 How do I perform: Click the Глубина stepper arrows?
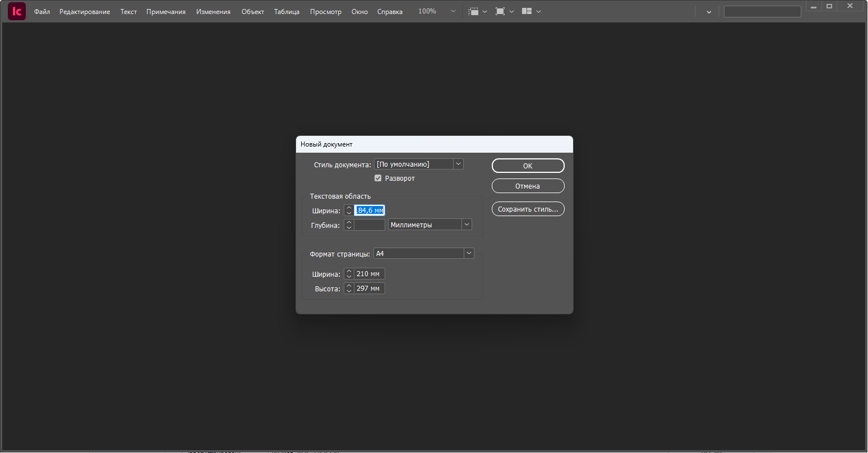pos(349,225)
